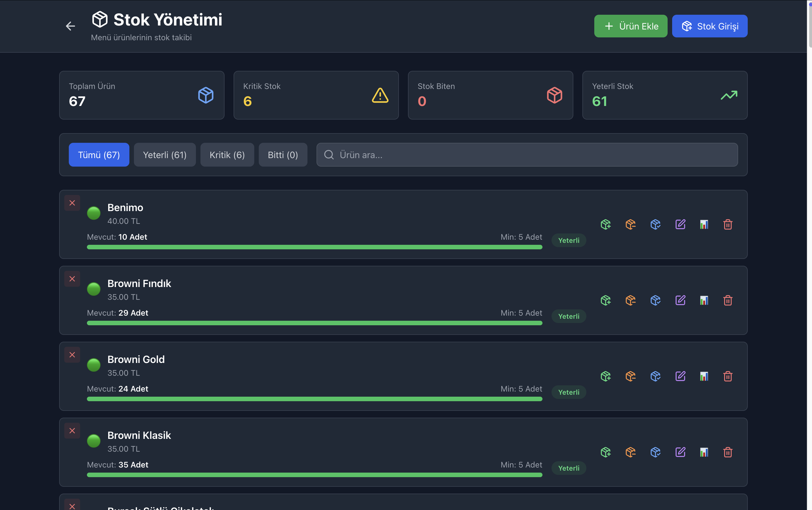Select the Tümü (67) filter tab
Screen dimensions: 812x510
[99, 155]
